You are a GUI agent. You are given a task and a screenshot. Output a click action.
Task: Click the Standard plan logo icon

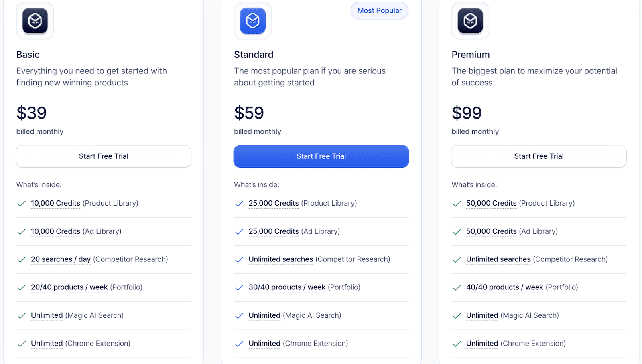[253, 21]
